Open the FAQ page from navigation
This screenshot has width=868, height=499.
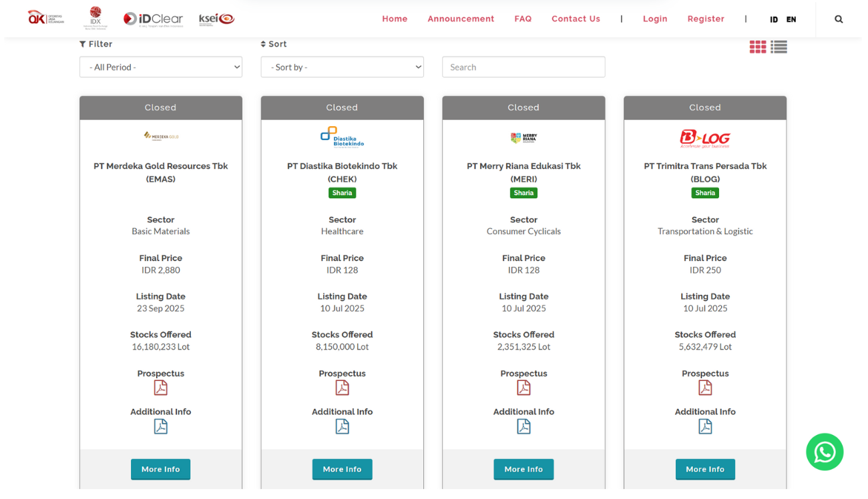point(523,19)
